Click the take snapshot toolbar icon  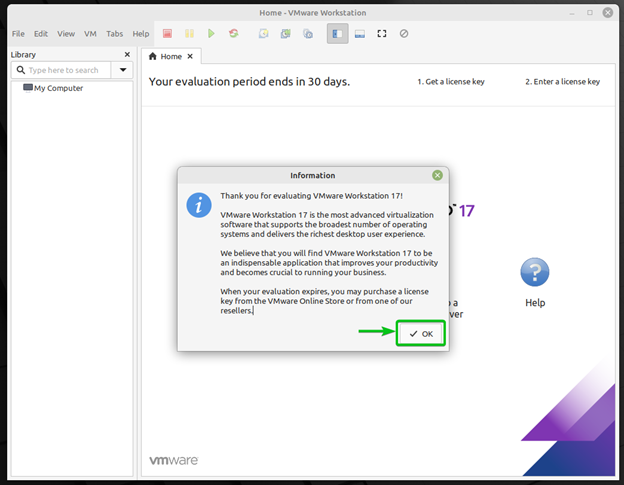click(263, 33)
